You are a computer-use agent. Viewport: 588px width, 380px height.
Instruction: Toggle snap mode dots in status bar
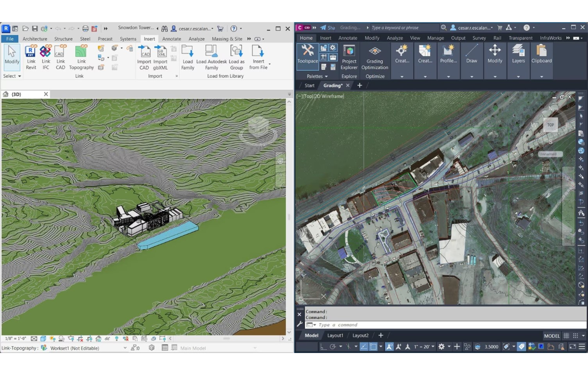click(575, 335)
